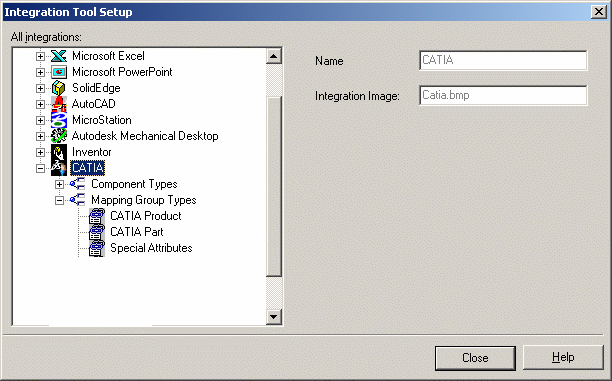Select MicroStation integration
612x381 pixels.
click(x=101, y=120)
